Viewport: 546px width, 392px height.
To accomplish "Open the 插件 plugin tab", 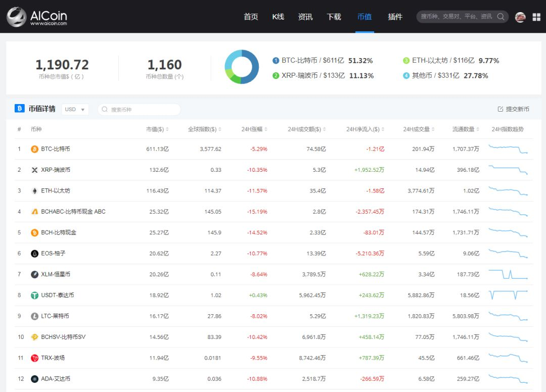I will (x=395, y=17).
